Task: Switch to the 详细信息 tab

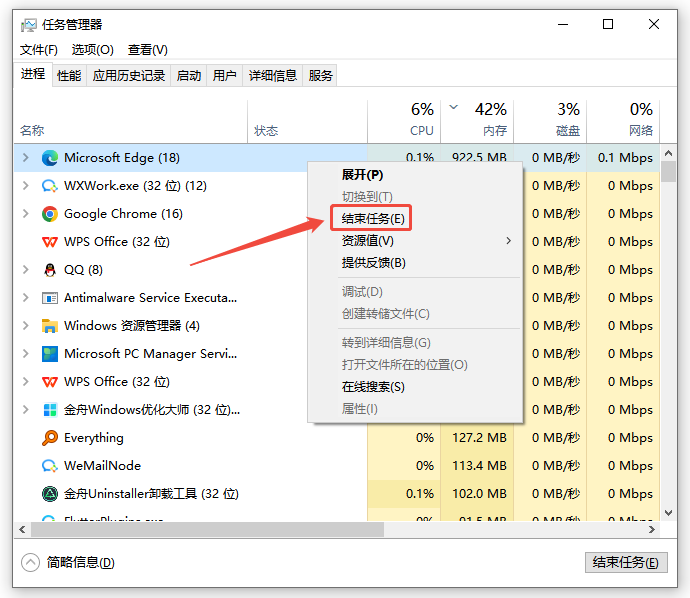Action: (x=273, y=76)
